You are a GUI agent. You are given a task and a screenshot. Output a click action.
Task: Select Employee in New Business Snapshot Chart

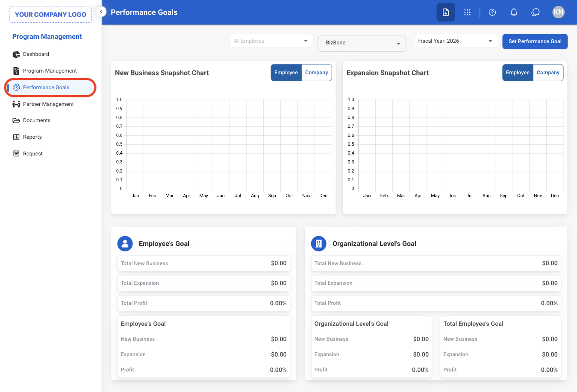coord(286,73)
